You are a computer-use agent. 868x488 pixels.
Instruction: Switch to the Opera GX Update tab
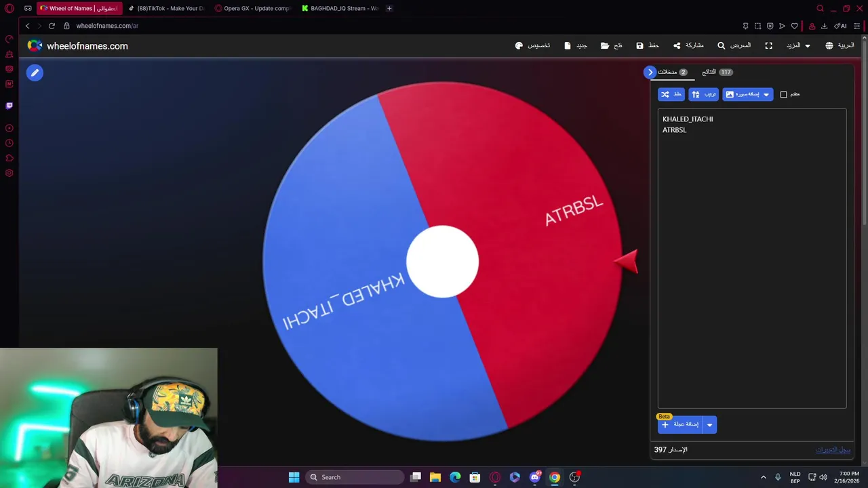click(x=252, y=8)
